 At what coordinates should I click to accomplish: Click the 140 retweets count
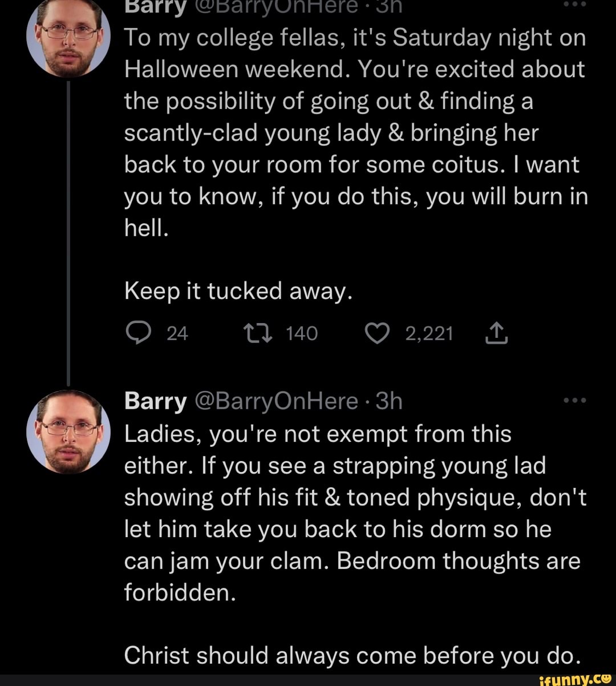point(301,333)
